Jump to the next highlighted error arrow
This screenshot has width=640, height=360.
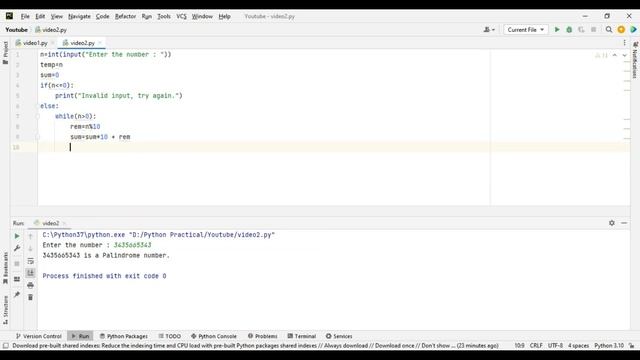coord(624,55)
